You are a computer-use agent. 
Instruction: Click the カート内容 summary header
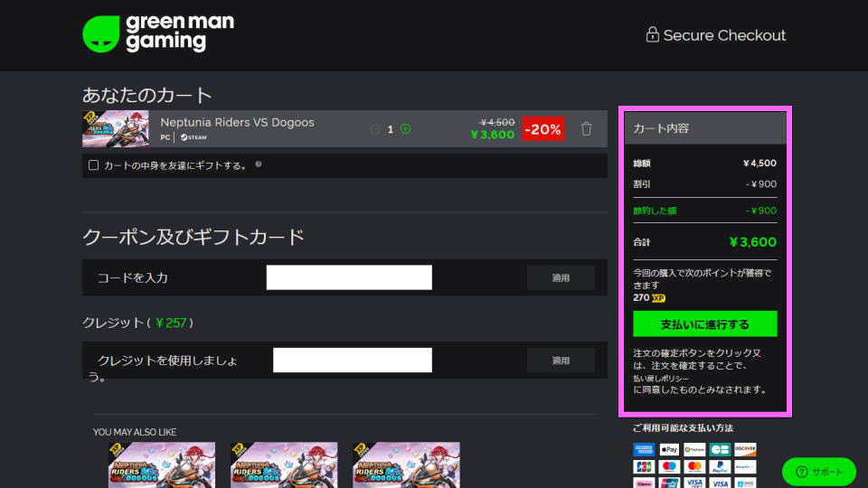pyautogui.click(x=705, y=128)
